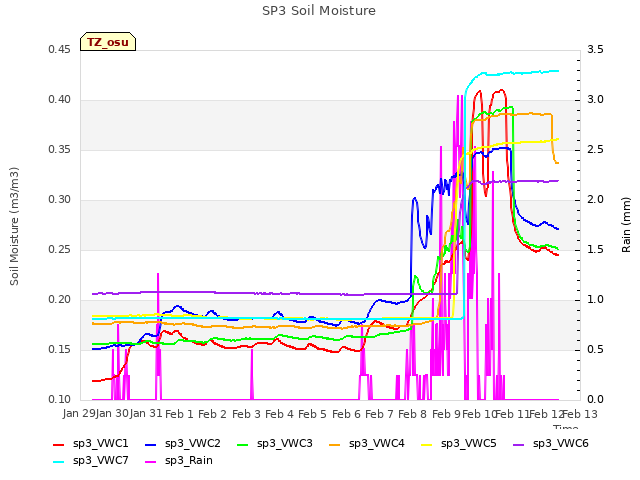Toggle sp3_VWC1 series in legend
640x480 pixels.
pyautogui.click(x=91, y=444)
